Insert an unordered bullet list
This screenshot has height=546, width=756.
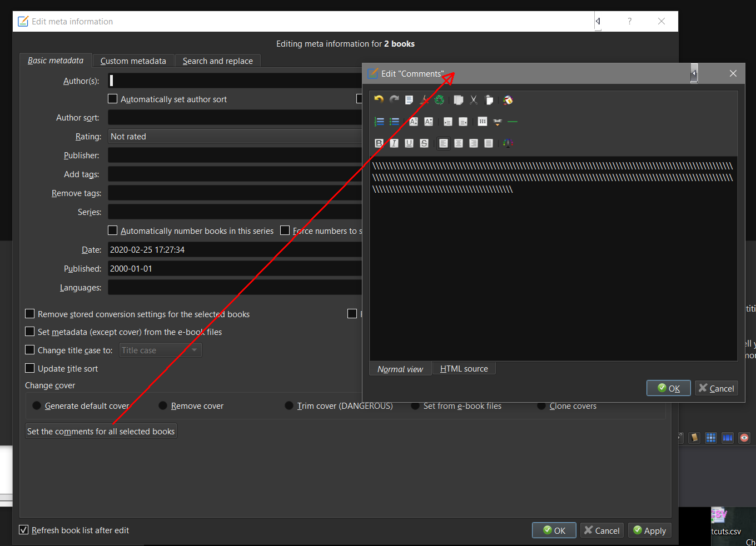click(x=394, y=122)
